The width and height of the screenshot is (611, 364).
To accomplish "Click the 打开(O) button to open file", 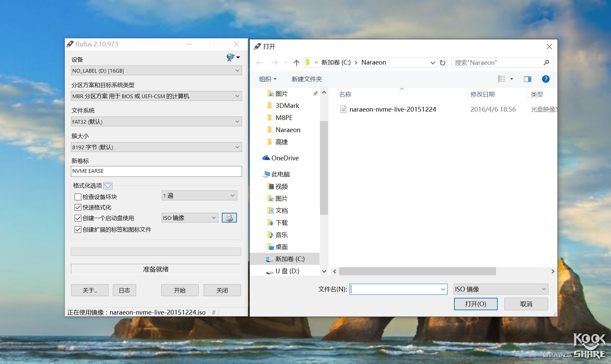I will coord(476,304).
